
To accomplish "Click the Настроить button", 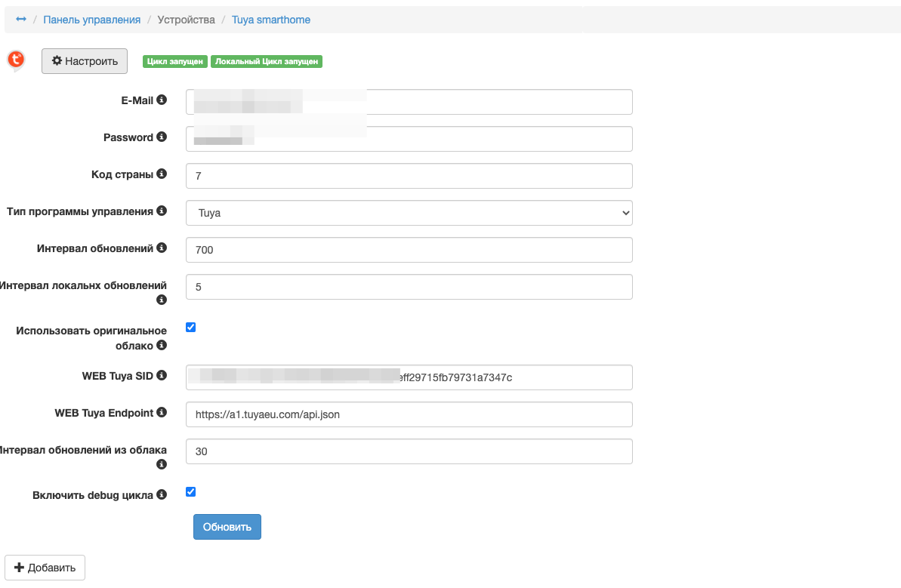I will pos(85,61).
